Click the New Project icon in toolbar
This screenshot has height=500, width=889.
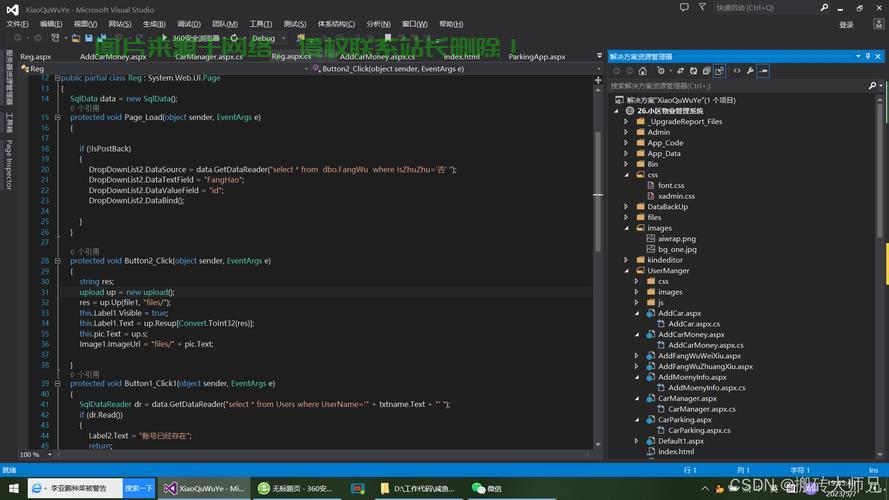point(55,38)
